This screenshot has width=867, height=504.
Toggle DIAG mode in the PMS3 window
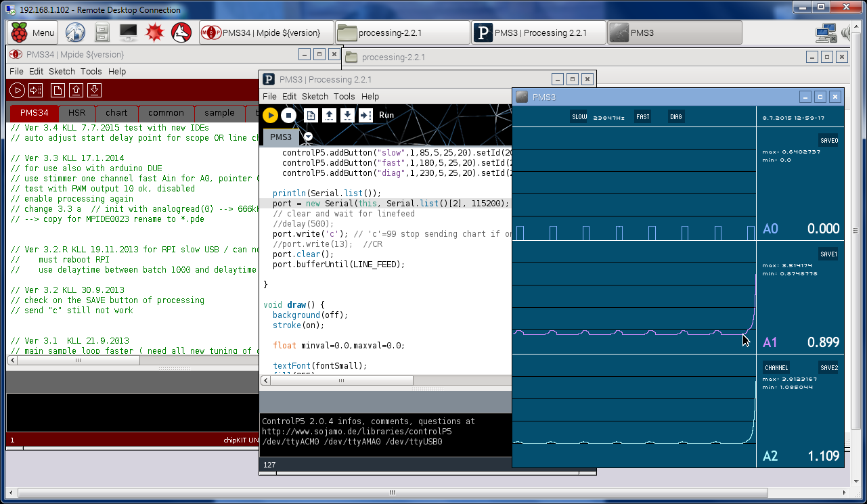pyautogui.click(x=676, y=116)
